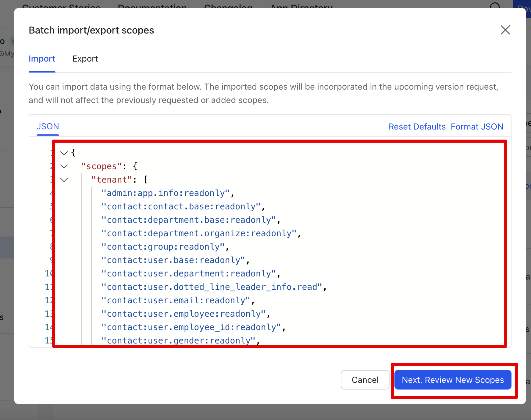531x420 pixels.
Task: Select the Import tab
Action: (42, 59)
